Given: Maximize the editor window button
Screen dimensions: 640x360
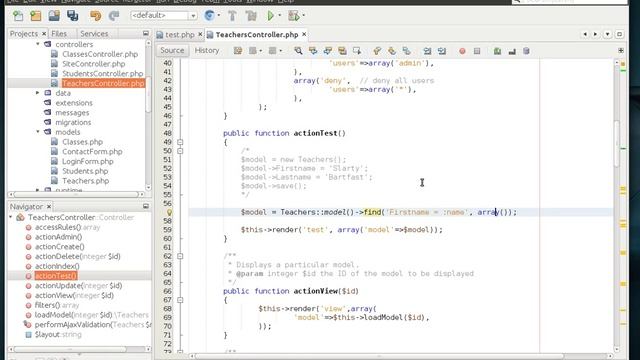Looking at the screenshot, I should (620, 34).
